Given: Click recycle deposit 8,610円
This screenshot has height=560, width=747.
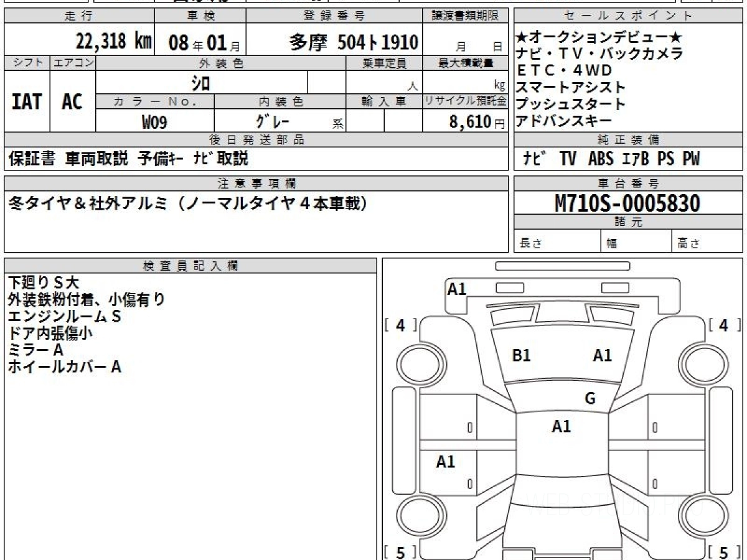Looking at the screenshot, I should (477, 122).
